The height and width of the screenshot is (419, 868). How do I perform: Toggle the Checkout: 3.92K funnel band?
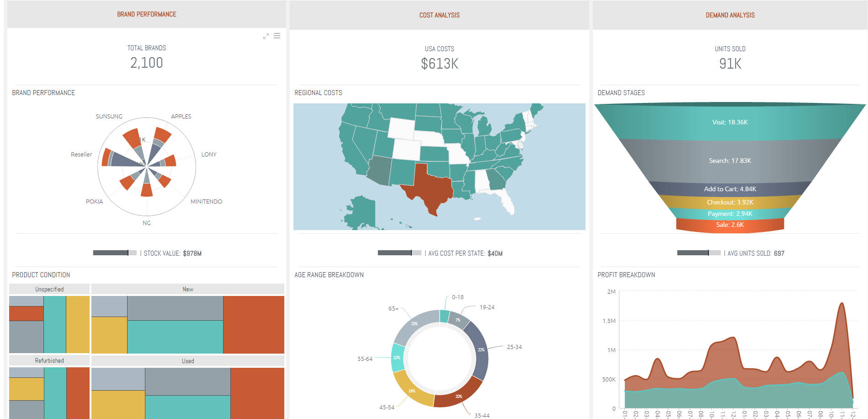(730, 202)
